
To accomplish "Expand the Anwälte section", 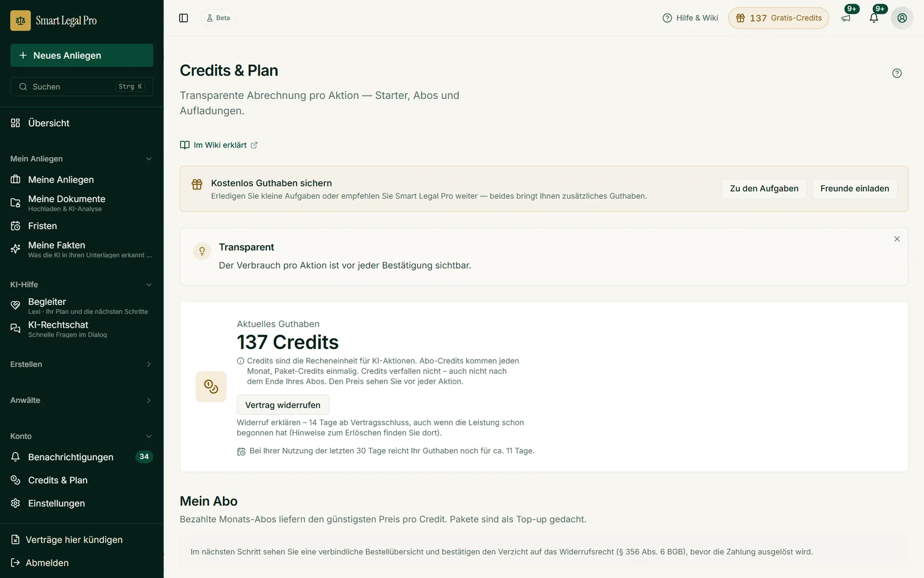I will (81, 400).
